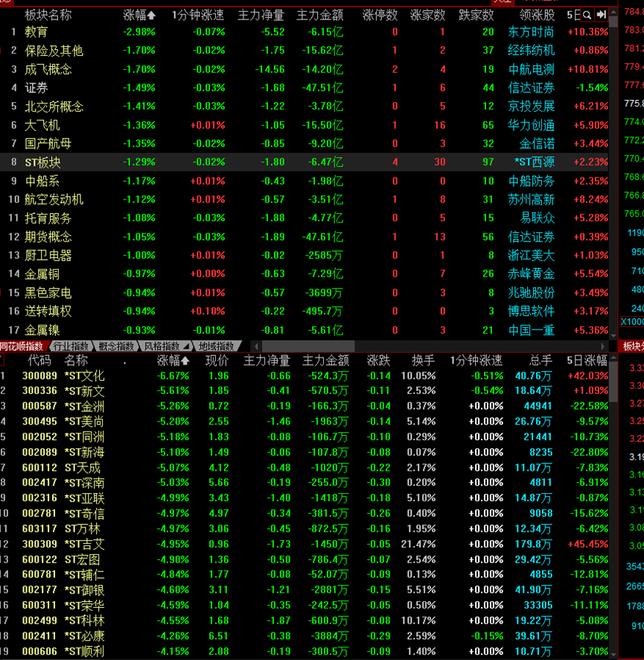Click the jump-to-end arrow icon beside search
Screen dimensions: 644x660
(x=602, y=15)
